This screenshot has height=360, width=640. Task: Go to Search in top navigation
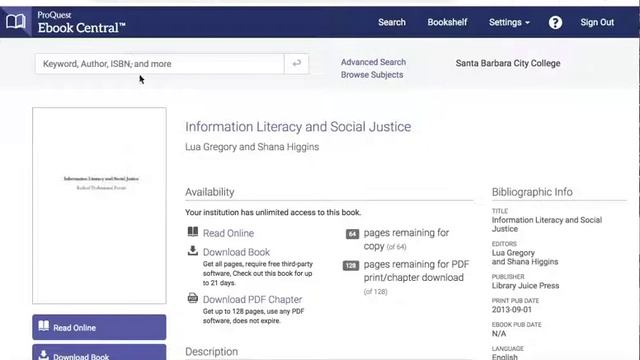pyautogui.click(x=392, y=22)
